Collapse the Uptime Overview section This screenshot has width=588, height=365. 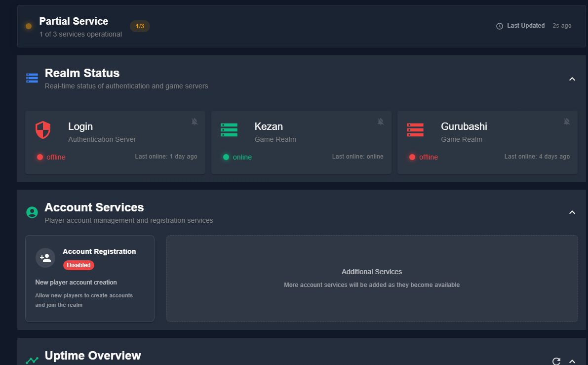coord(572,361)
